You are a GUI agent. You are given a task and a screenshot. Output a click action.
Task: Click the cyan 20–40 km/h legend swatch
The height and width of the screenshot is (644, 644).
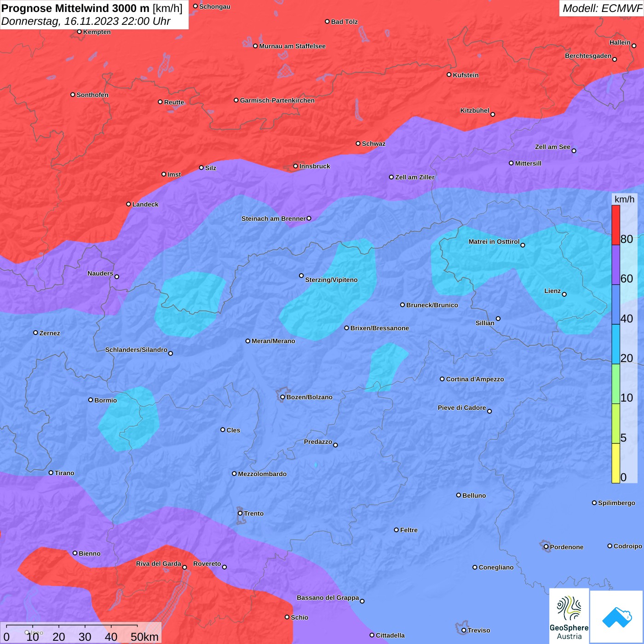click(x=615, y=344)
